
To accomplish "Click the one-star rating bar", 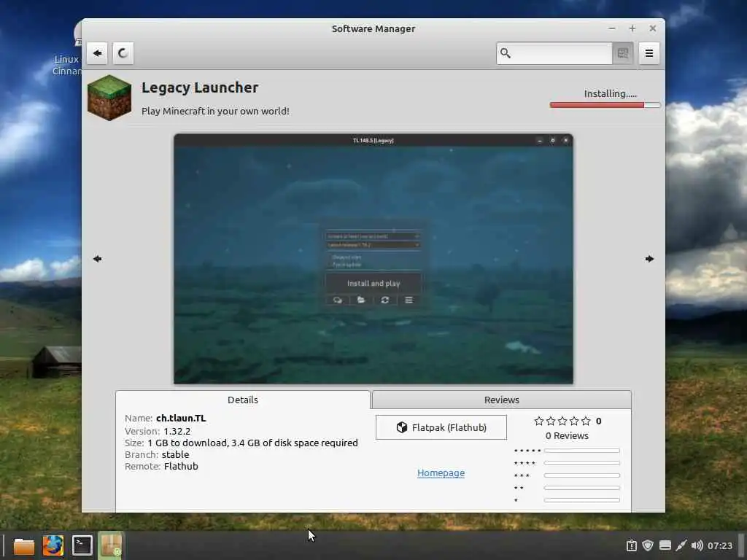I will (x=581, y=500).
